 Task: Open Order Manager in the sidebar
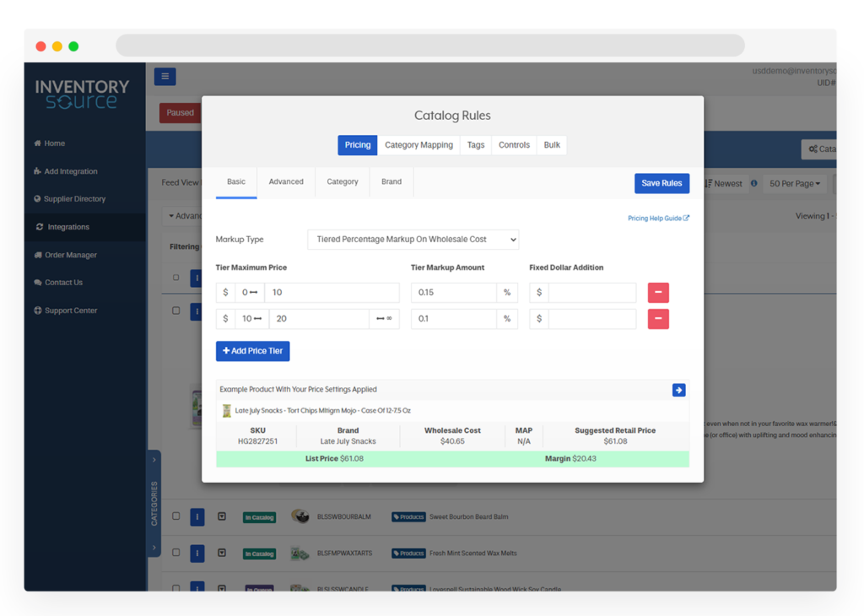click(38, 254)
